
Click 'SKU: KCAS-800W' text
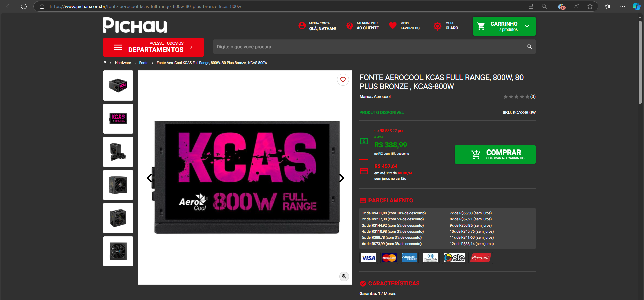coord(519,113)
